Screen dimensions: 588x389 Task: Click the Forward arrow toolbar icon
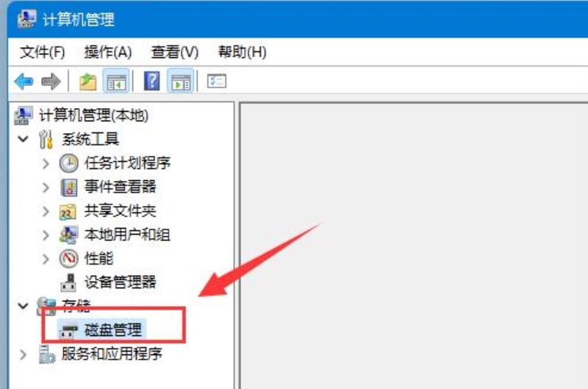point(51,81)
